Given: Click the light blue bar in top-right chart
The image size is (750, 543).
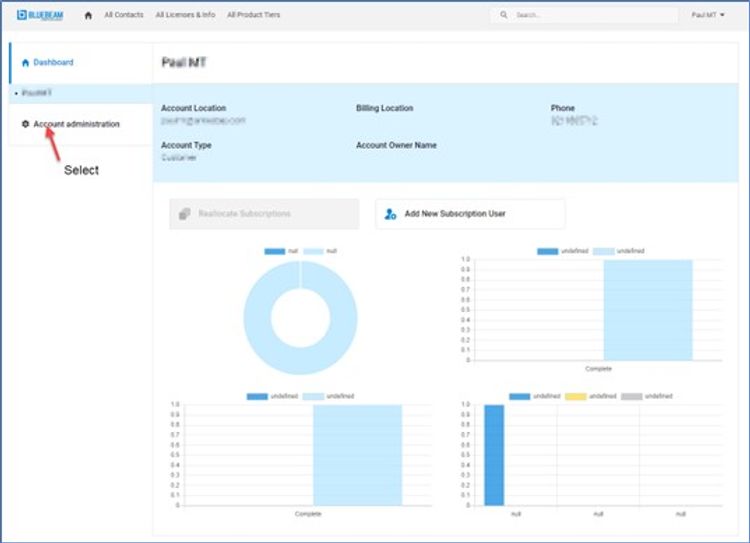Looking at the screenshot, I should 648,310.
